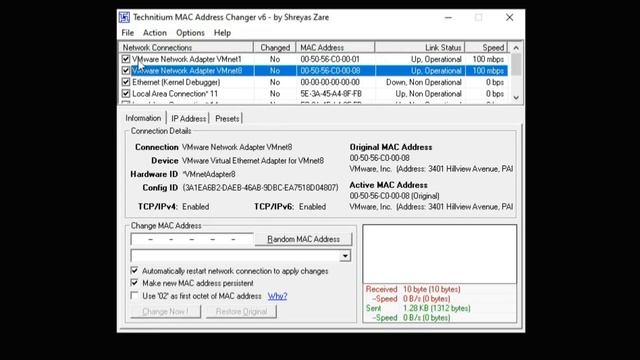Toggle checkbox for VMware Network Adapter VMnet8

click(x=126, y=71)
